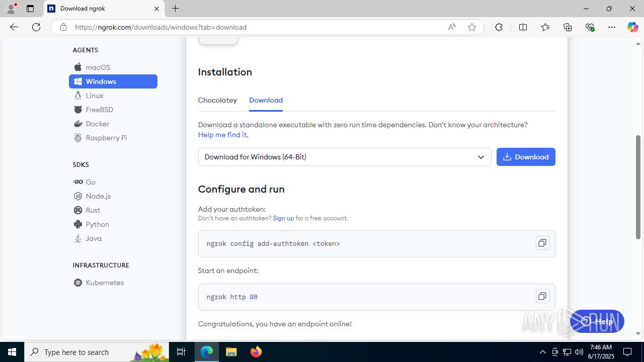Open the Windows Start menu

click(12, 352)
